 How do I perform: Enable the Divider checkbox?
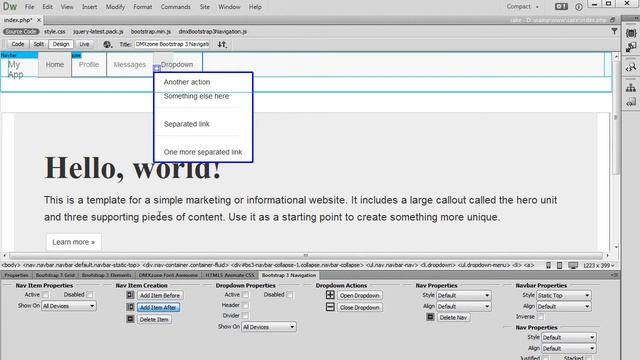click(x=245, y=316)
